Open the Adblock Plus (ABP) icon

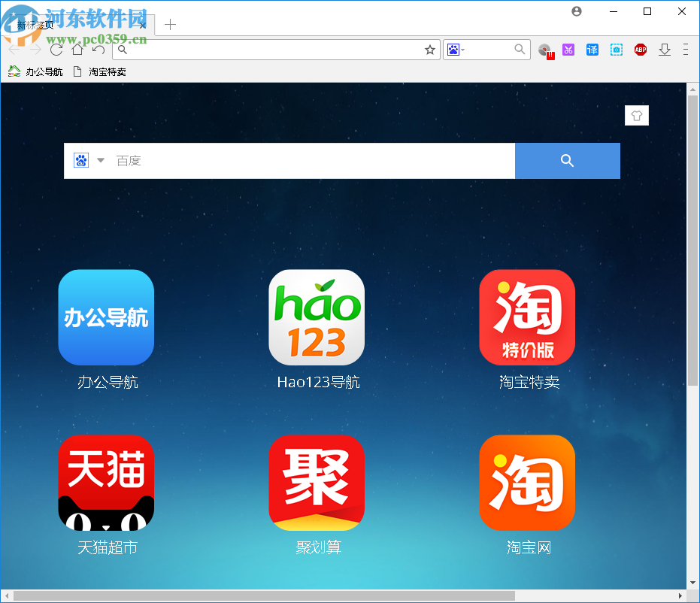coord(640,50)
